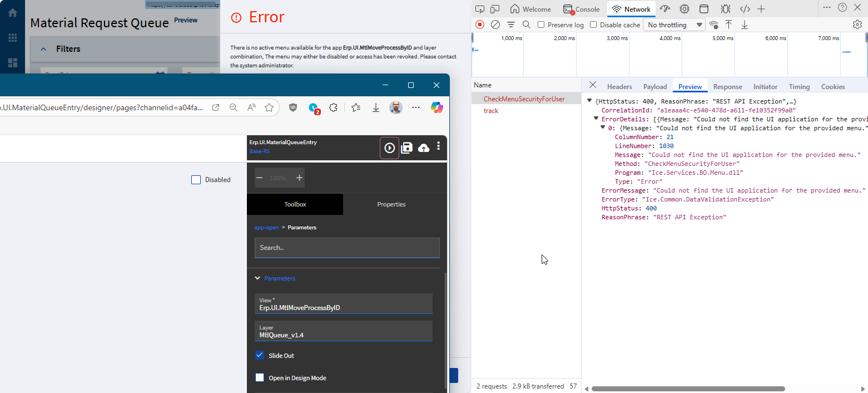This screenshot has width=868, height=393.
Task: Uncheck the Slide Out checkbox
Action: (260, 355)
